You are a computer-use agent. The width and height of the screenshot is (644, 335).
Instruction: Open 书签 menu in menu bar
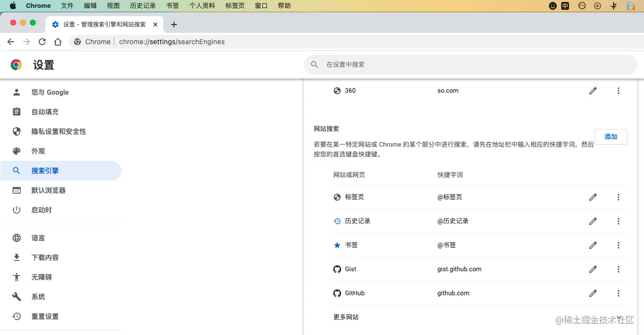click(173, 6)
